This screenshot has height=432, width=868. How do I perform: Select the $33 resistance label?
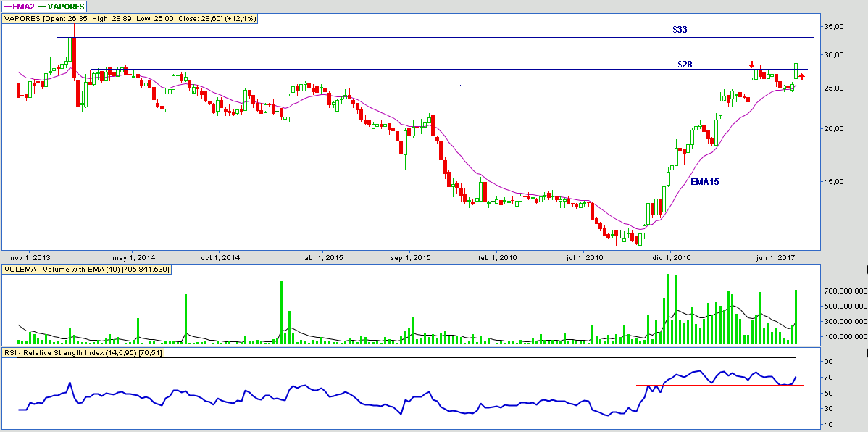tap(680, 30)
